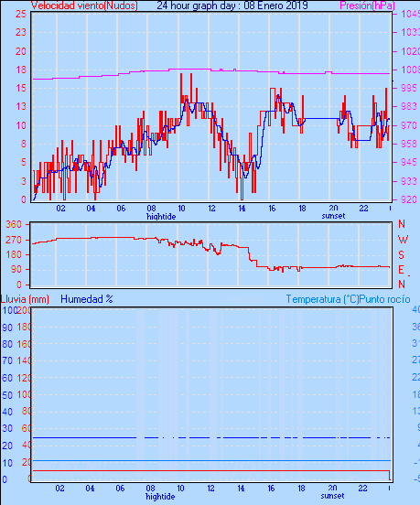Click the 360 value on direction axis

[x=14, y=224]
